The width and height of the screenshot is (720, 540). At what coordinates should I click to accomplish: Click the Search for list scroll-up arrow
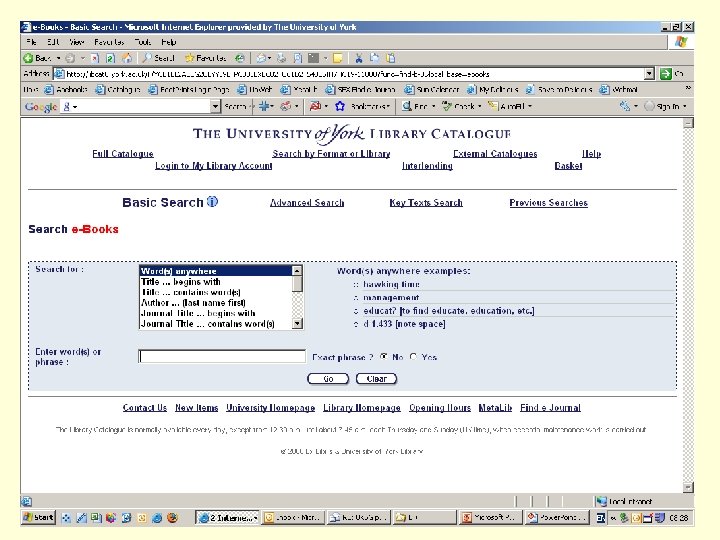point(297,271)
